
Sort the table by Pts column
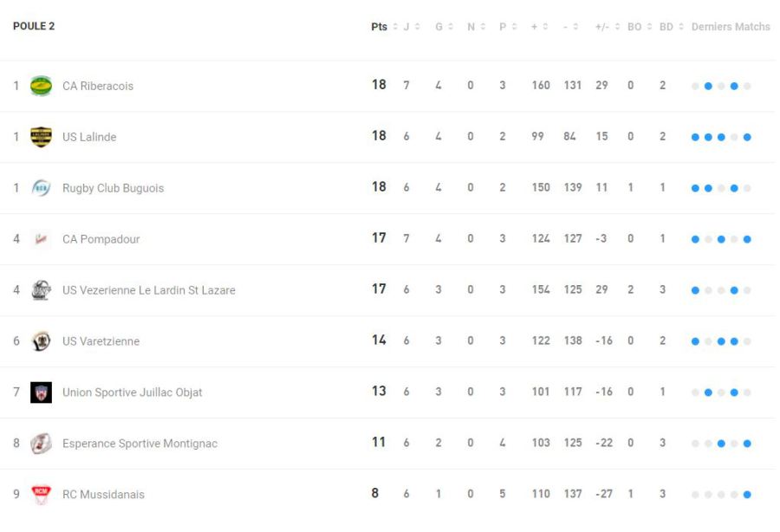380,27
